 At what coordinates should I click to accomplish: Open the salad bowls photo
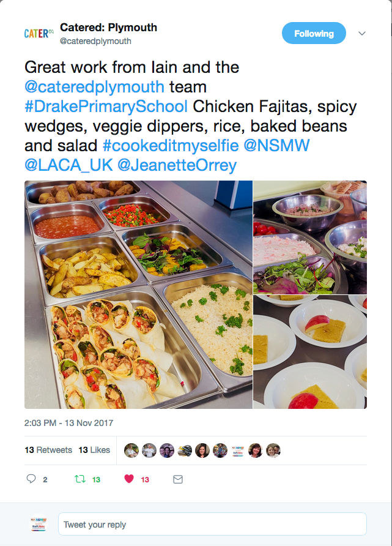pyautogui.click(x=310, y=237)
